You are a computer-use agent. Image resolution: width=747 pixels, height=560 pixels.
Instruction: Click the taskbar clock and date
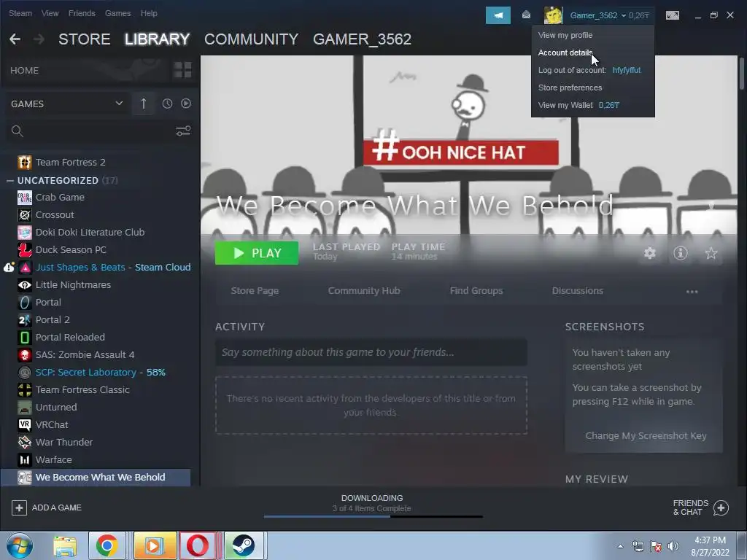pos(710,546)
